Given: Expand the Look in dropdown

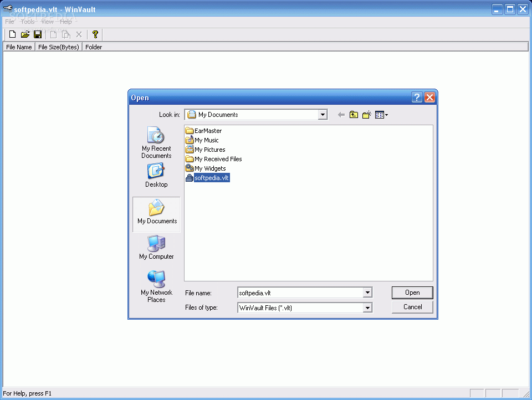Looking at the screenshot, I should coord(323,115).
